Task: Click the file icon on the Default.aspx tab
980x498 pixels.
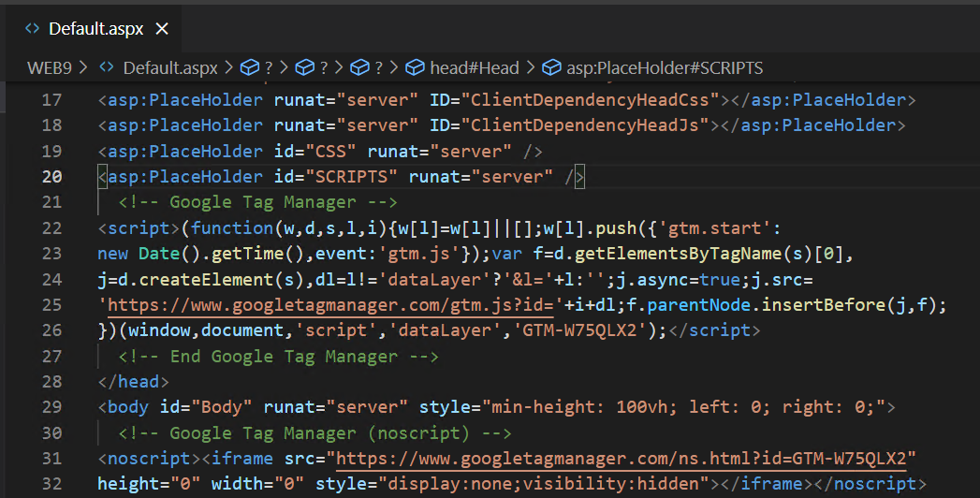Action: coord(32,28)
